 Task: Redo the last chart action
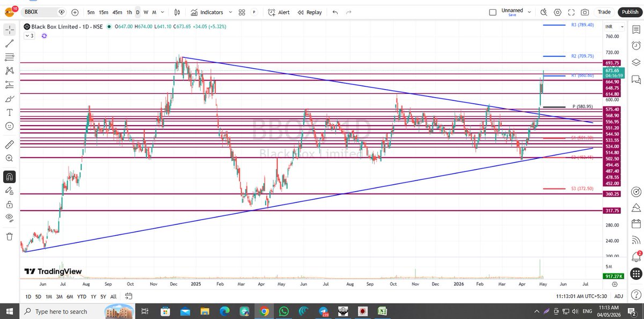tap(349, 12)
